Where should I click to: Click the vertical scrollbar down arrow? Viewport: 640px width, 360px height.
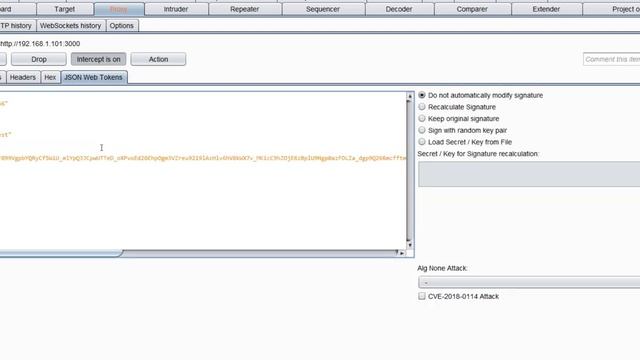click(410, 245)
